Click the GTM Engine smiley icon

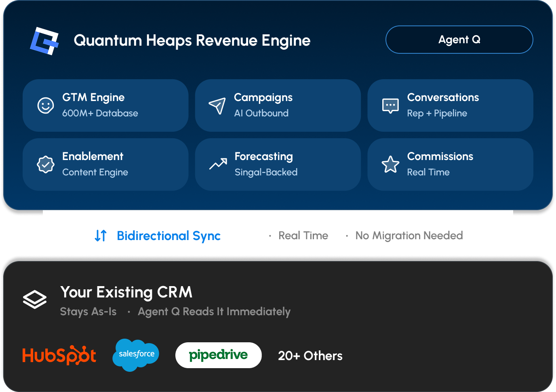[46, 105]
